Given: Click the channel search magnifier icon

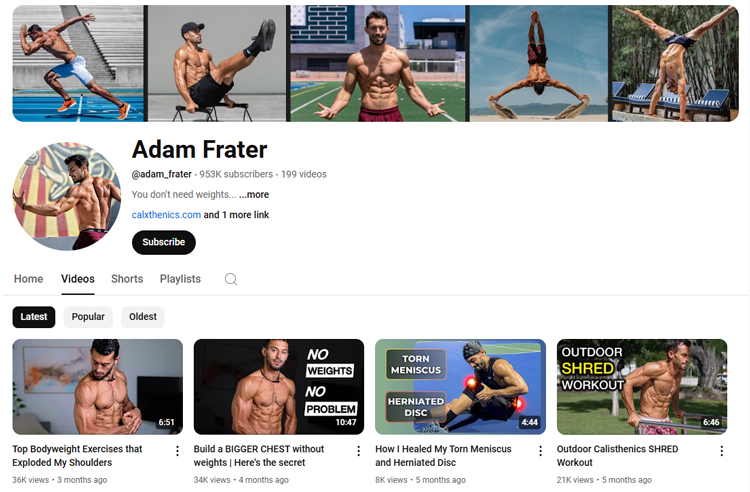Looking at the screenshot, I should (231, 279).
